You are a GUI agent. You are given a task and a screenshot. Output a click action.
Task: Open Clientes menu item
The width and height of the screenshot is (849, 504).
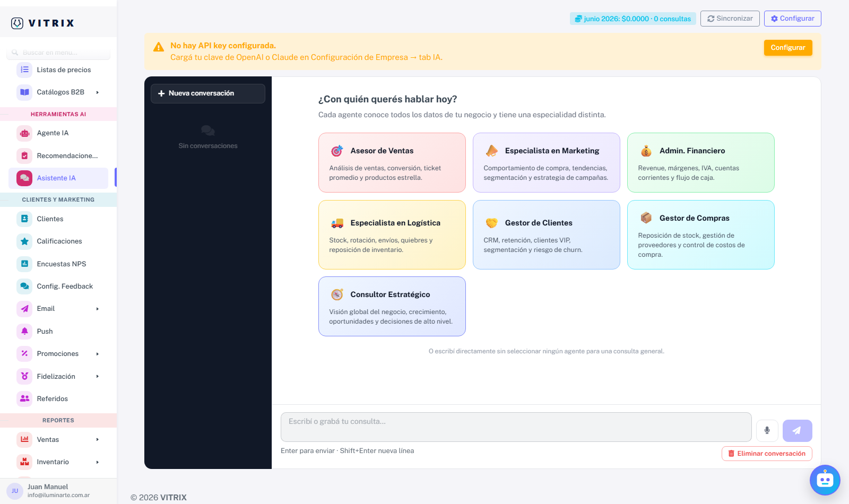[58, 219]
